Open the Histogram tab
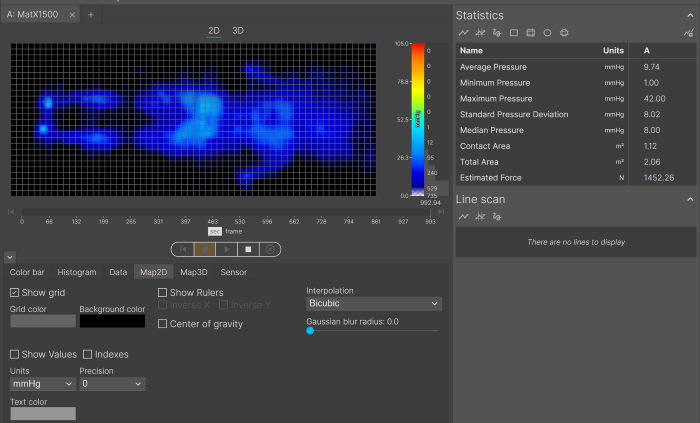Image resolution: width=700 pixels, height=423 pixels. click(77, 272)
